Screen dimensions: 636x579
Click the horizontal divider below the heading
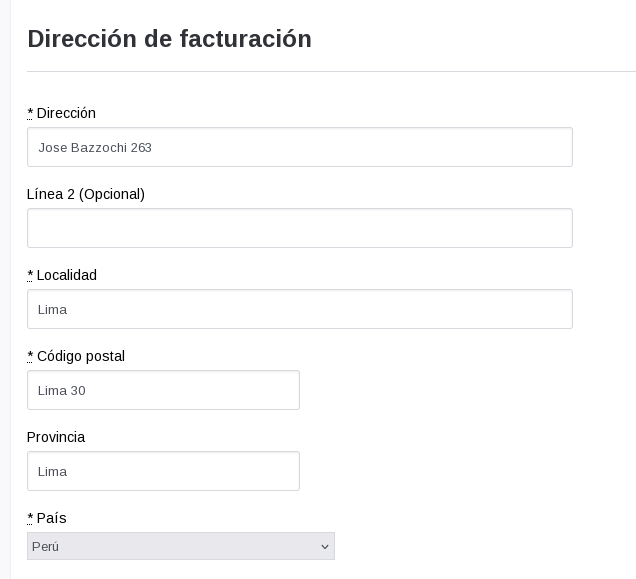pos(330,71)
